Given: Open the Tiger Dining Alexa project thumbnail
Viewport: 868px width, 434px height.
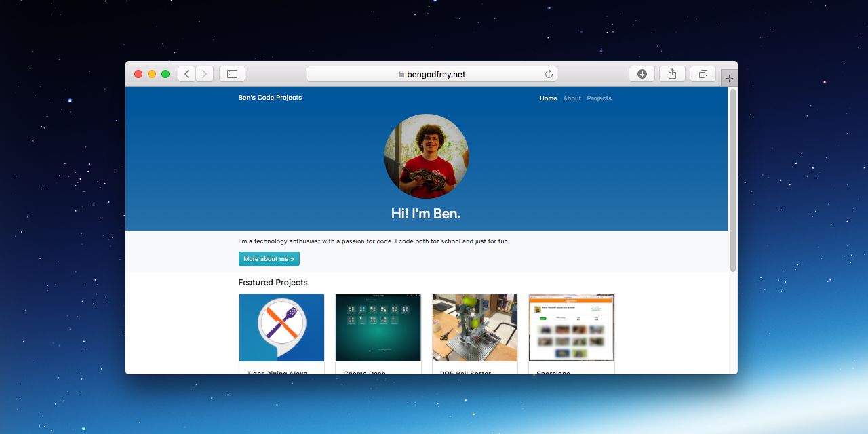Looking at the screenshot, I should coord(281,328).
